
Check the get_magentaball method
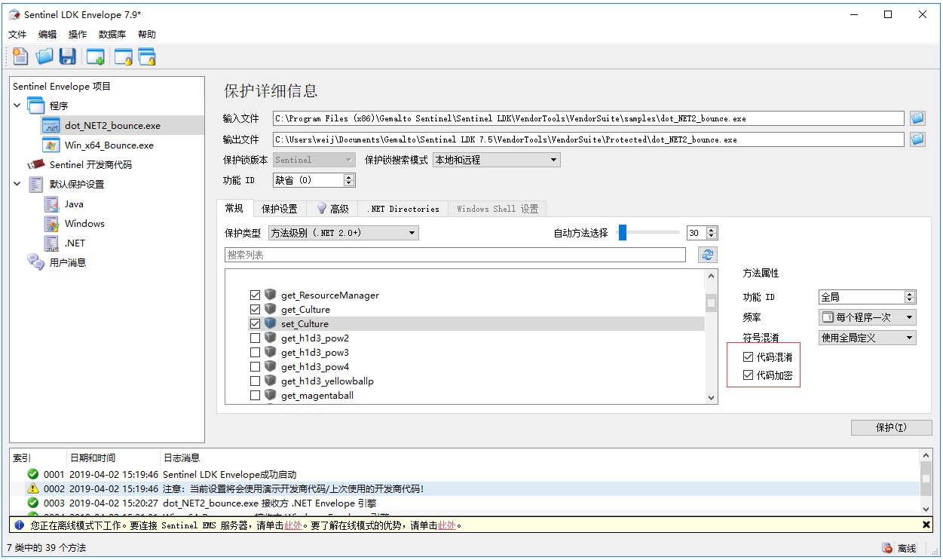click(255, 395)
